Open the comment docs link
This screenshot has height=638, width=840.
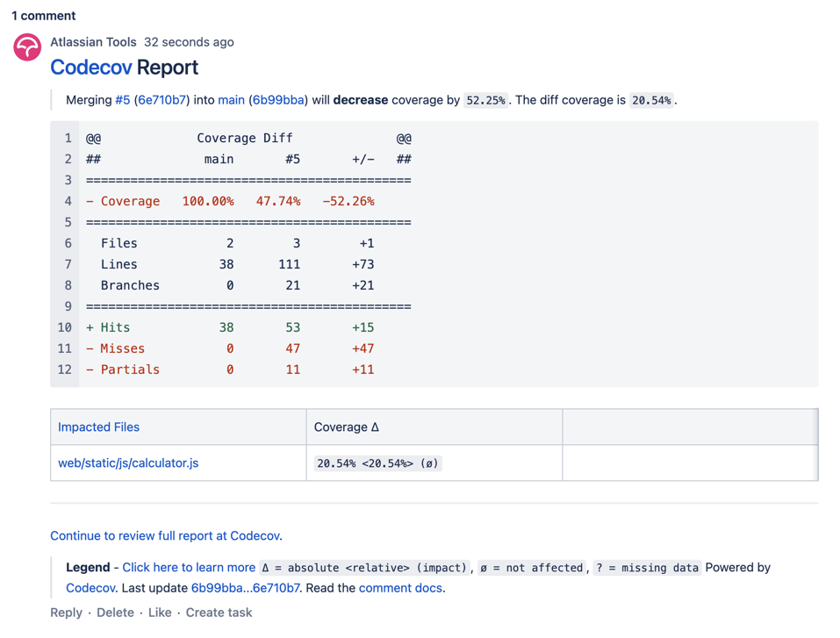(401, 588)
